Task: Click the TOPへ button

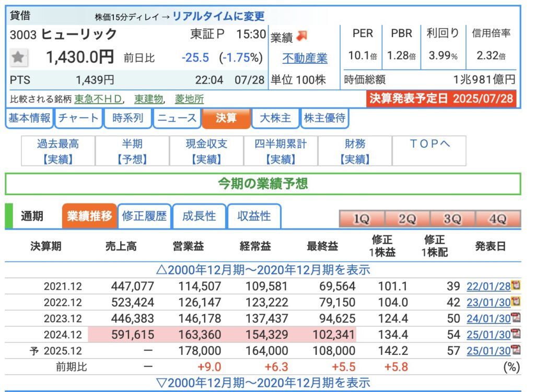Action: click(x=429, y=151)
